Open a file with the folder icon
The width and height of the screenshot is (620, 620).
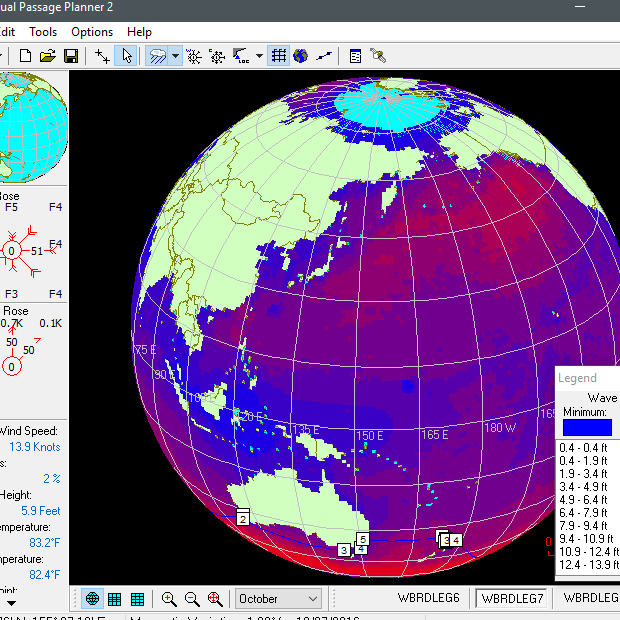pos(48,56)
